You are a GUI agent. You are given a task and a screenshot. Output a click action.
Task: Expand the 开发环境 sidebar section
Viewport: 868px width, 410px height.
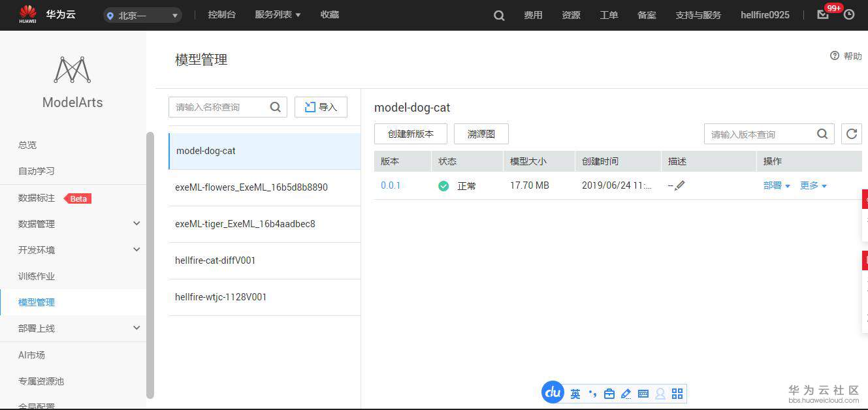click(x=137, y=249)
